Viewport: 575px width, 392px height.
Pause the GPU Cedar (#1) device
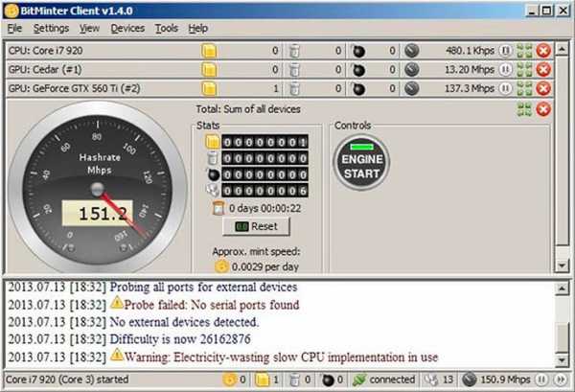tap(505, 69)
